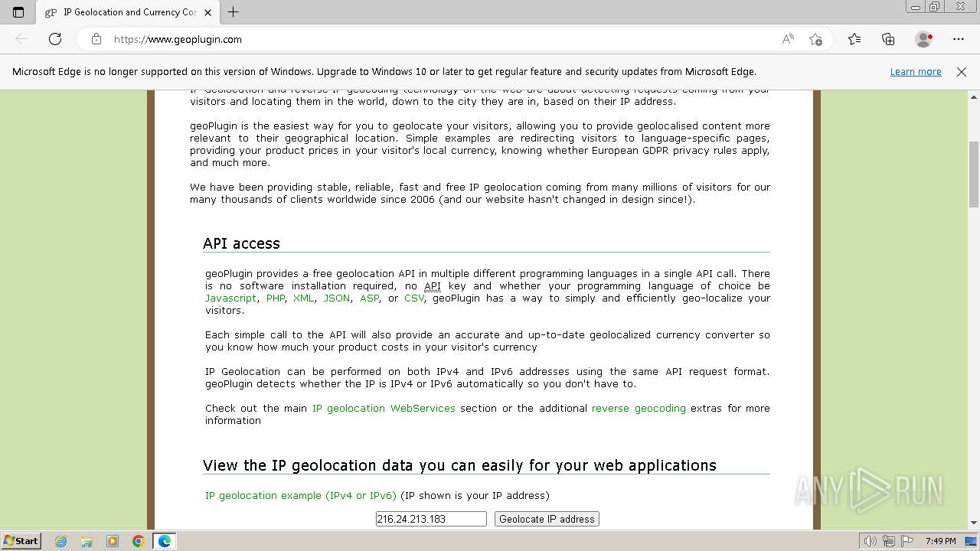Launch Internet Explorer from the taskbar
The image size is (980, 551).
[x=61, y=541]
